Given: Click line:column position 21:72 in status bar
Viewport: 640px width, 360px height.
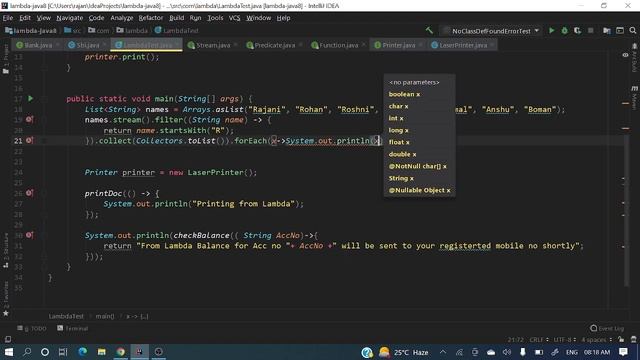Looking at the screenshot, I should [x=516, y=340].
